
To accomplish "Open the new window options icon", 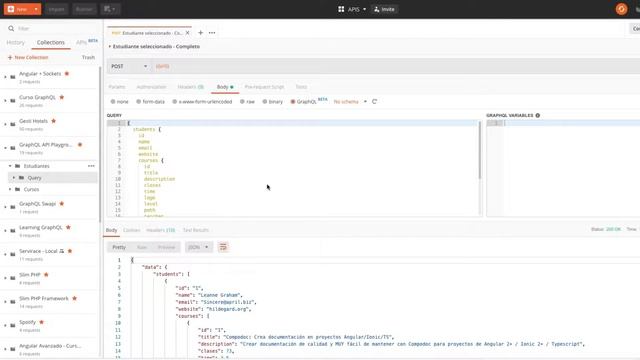I will click(x=109, y=9).
